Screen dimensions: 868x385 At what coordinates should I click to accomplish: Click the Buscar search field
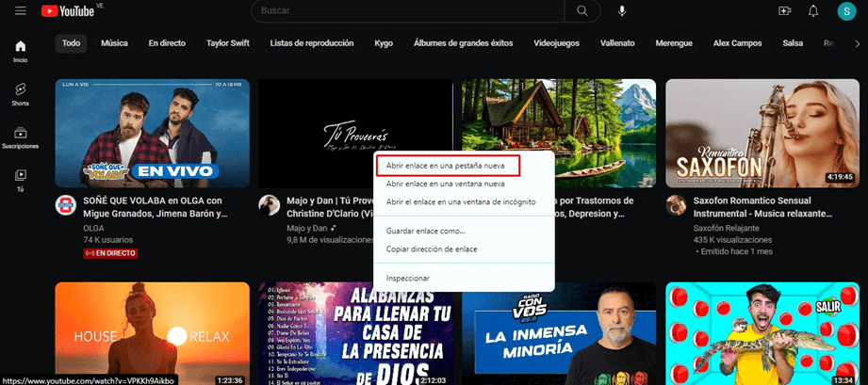click(x=407, y=10)
